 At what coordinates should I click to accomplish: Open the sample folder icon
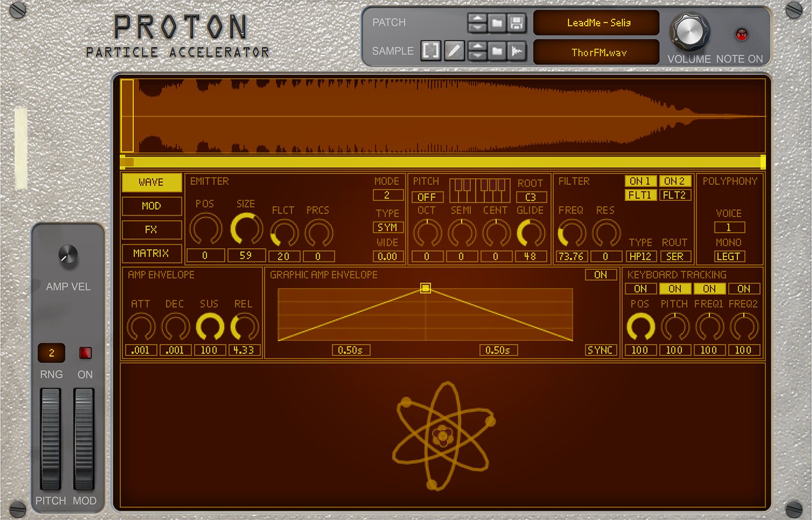click(497, 51)
